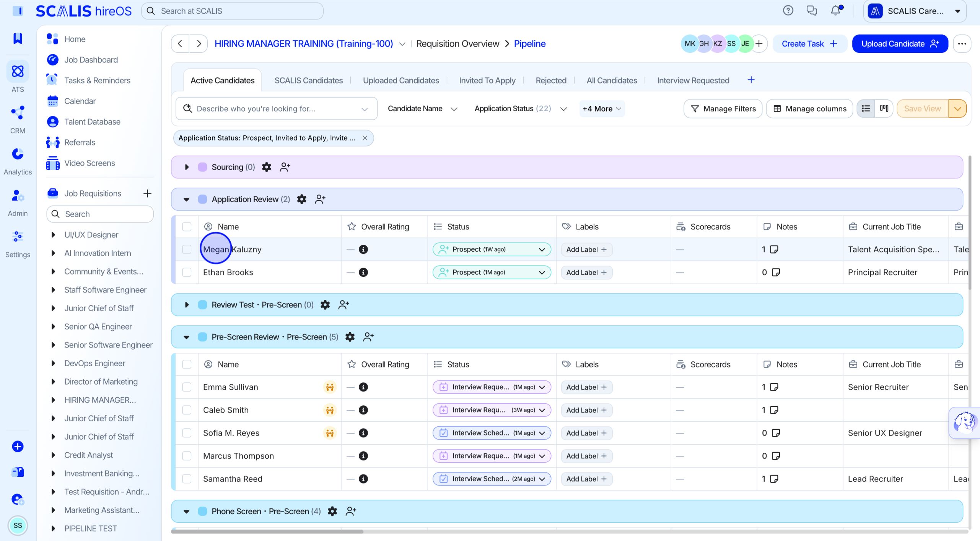Add team member plus next to avatars
The image size is (980, 541).
(x=759, y=44)
